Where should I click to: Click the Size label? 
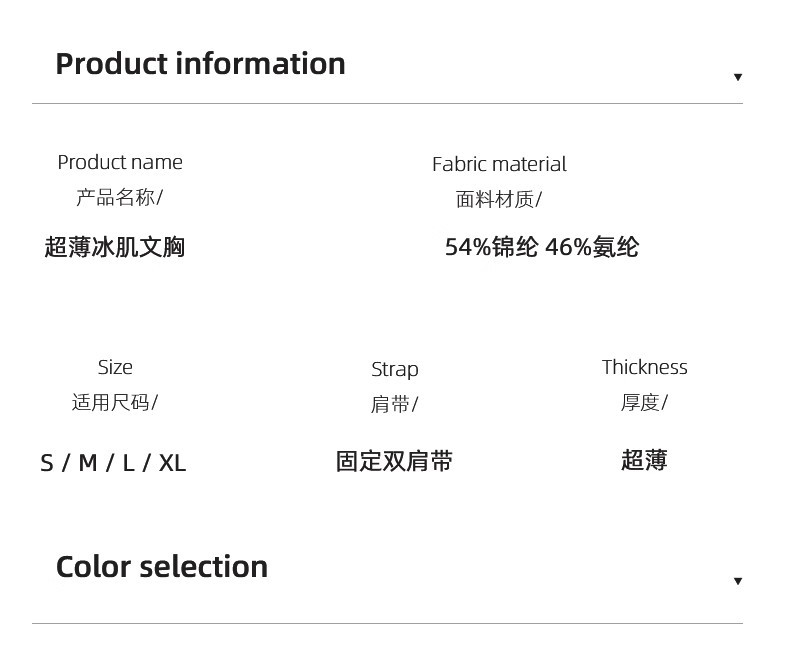pos(115,367)
